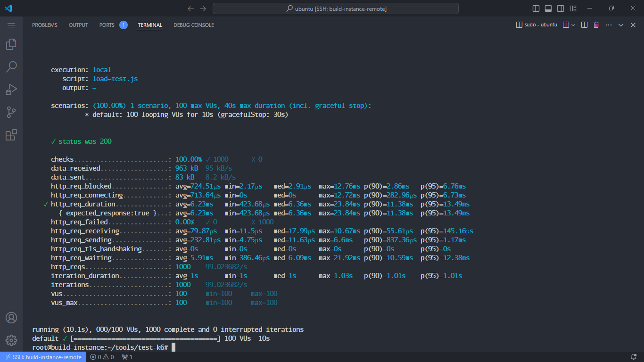644x362 pixels.
Task: Click the http_req_blocked metric label
Action: pos(81,186)
